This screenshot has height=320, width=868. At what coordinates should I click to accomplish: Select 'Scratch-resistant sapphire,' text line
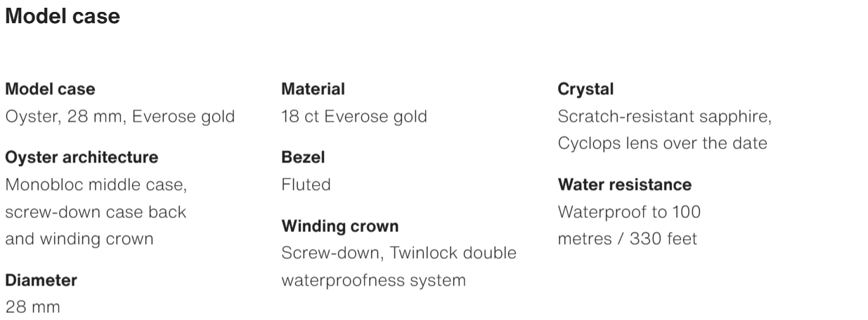pyautogui.click(x=664, y=116)
